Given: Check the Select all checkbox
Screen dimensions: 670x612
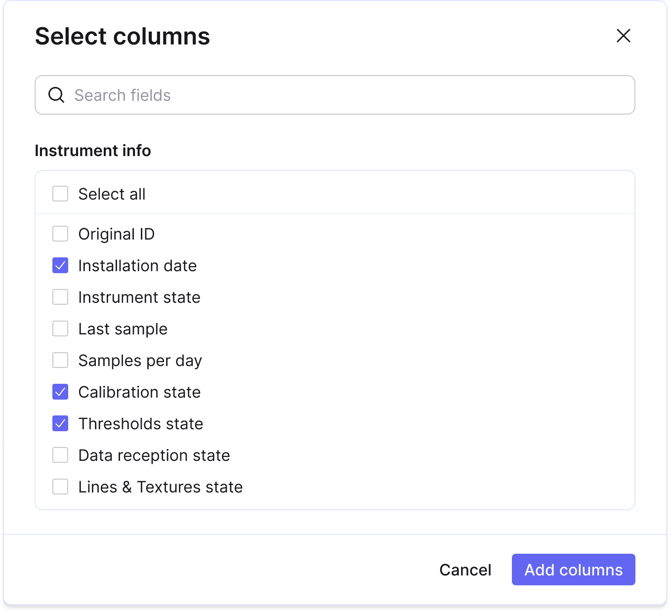Looking at the screenshot, I should coord(60,194).
